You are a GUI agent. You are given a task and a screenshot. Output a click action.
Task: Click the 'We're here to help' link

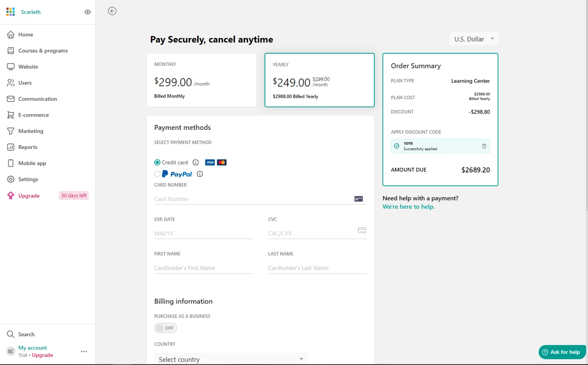pyautogui.click(x=408, y=207)
